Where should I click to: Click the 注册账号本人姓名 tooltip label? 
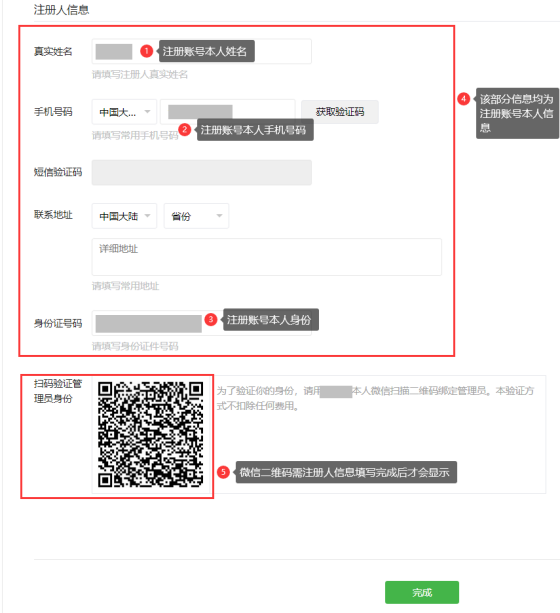point(207,51)
